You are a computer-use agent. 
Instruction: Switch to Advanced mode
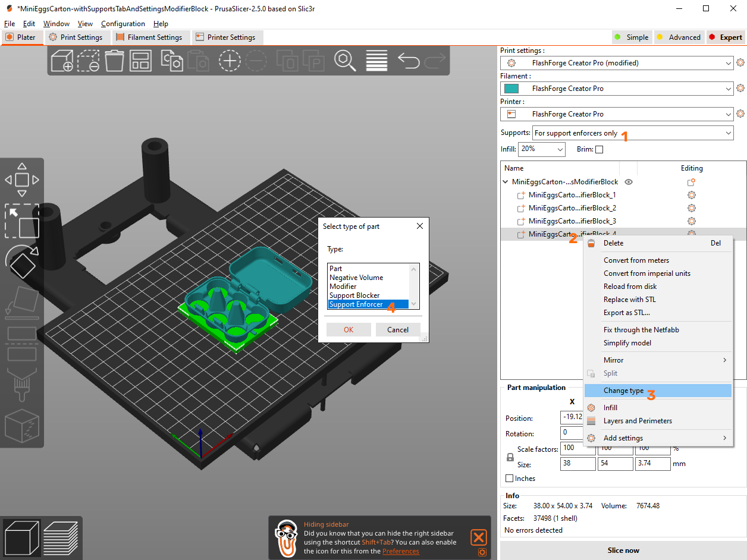click(x=679, y=37)
